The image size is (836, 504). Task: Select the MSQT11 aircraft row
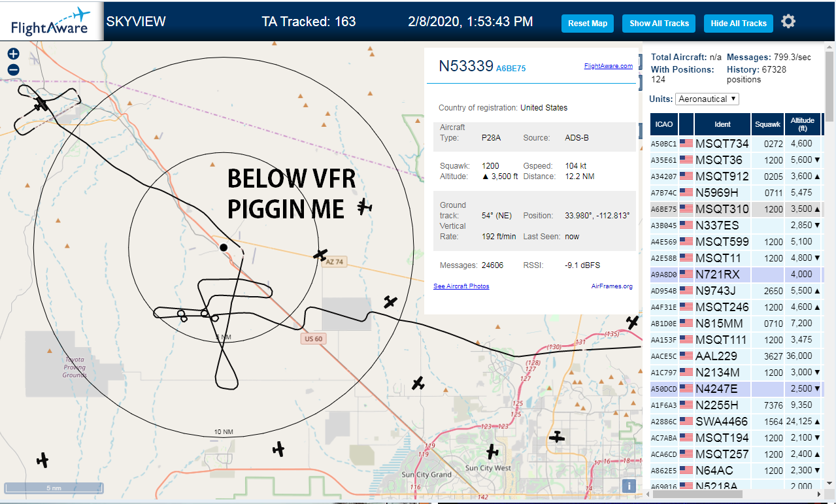736,258
